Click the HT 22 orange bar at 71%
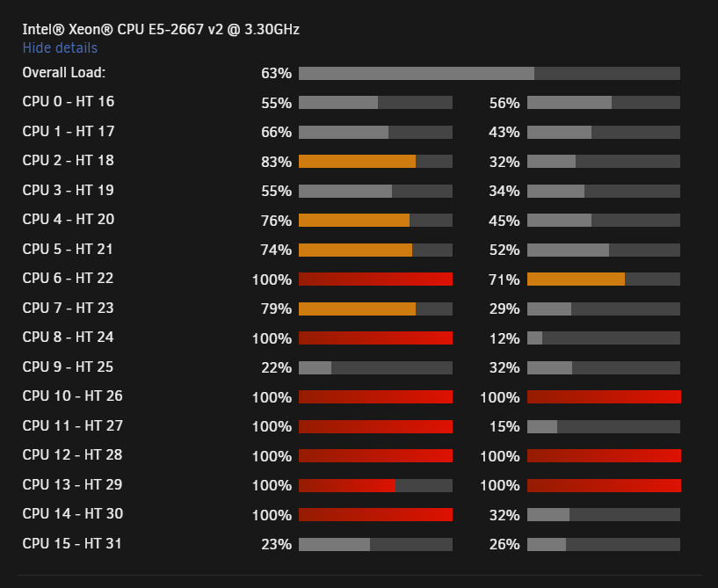 (604, 279)
